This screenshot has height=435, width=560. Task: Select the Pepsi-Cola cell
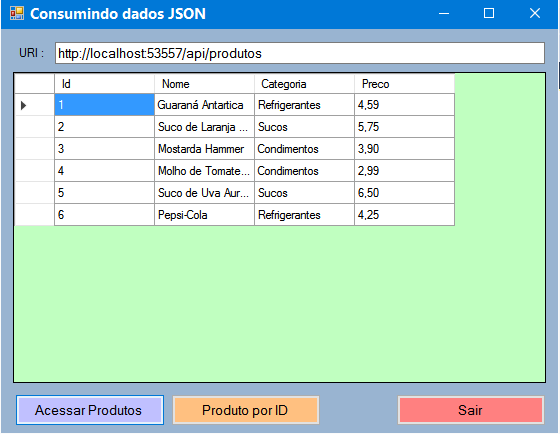point(204,215)
